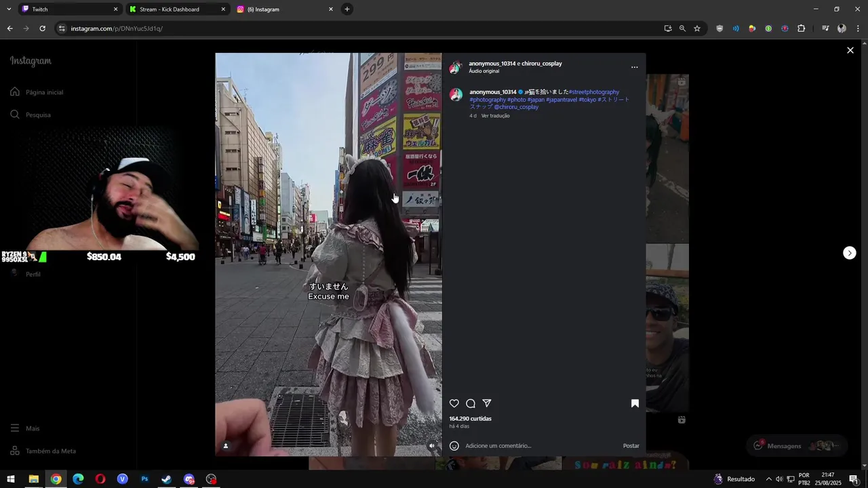Expand the tab search dropdown arrow
Viewport: 868px width, 488px height.
pyautogui.click(x=9, y=9)
